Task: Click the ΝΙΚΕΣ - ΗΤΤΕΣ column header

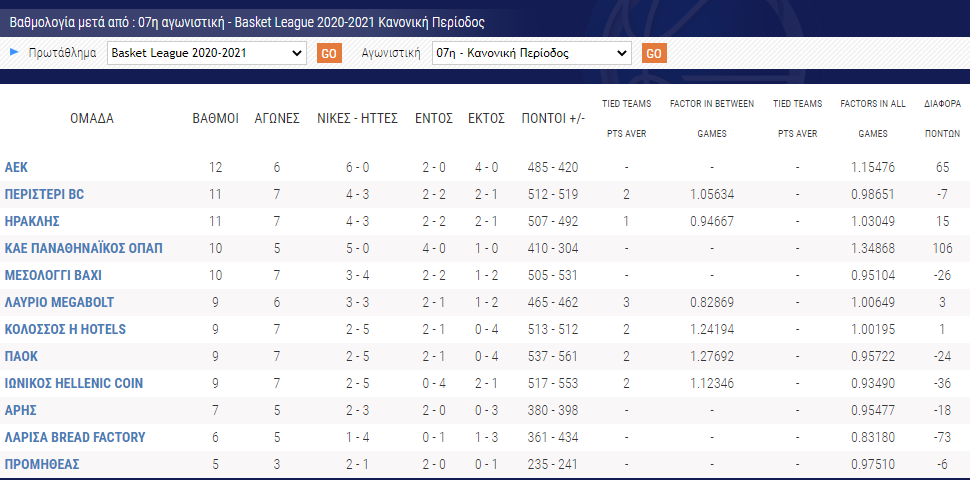Action: click(x=357, y=118)
